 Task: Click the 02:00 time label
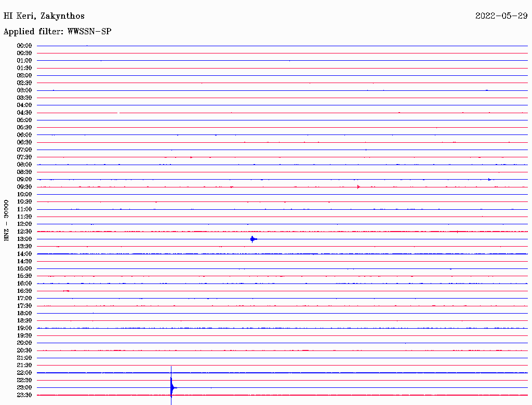(x=24, y=76)
